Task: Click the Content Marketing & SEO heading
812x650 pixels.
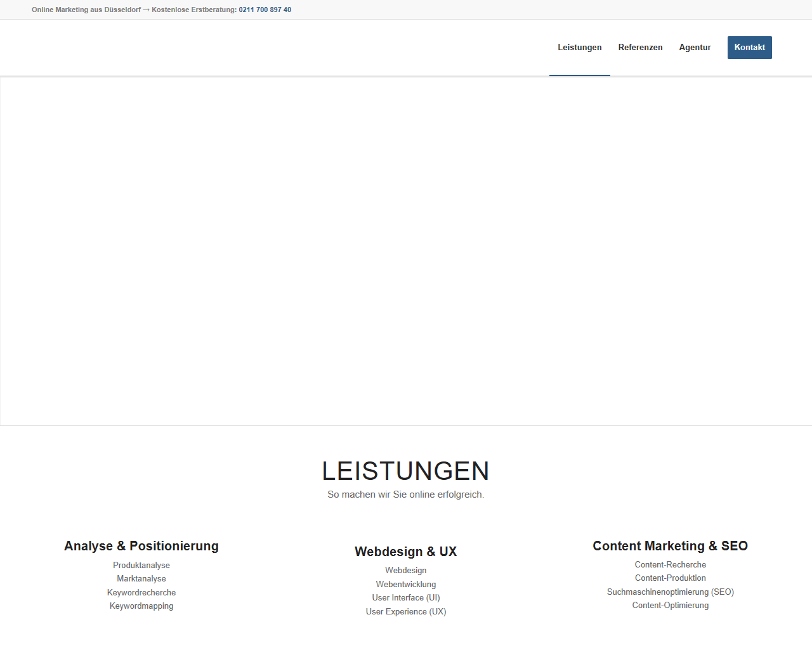Action: [670, 546]
